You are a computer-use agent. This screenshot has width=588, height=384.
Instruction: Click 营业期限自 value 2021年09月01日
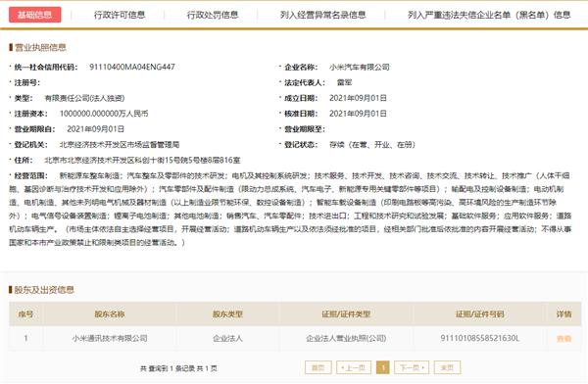coord(95,129)
